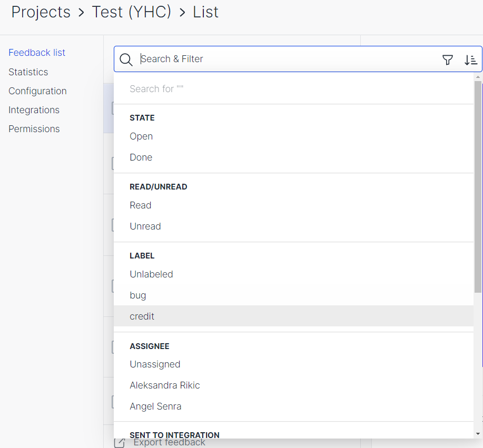Click the READ/UNREAD section heading
The image size is (483, 448).
click(x=159, y=187)
